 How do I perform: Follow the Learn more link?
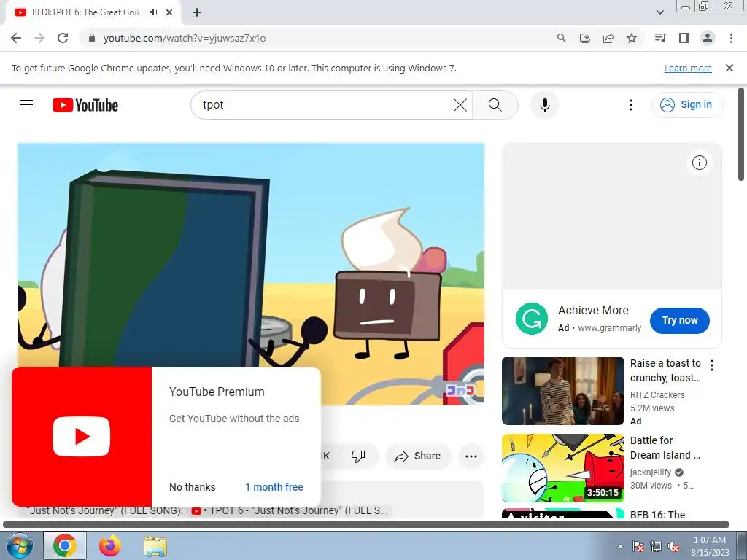point(688,69)
